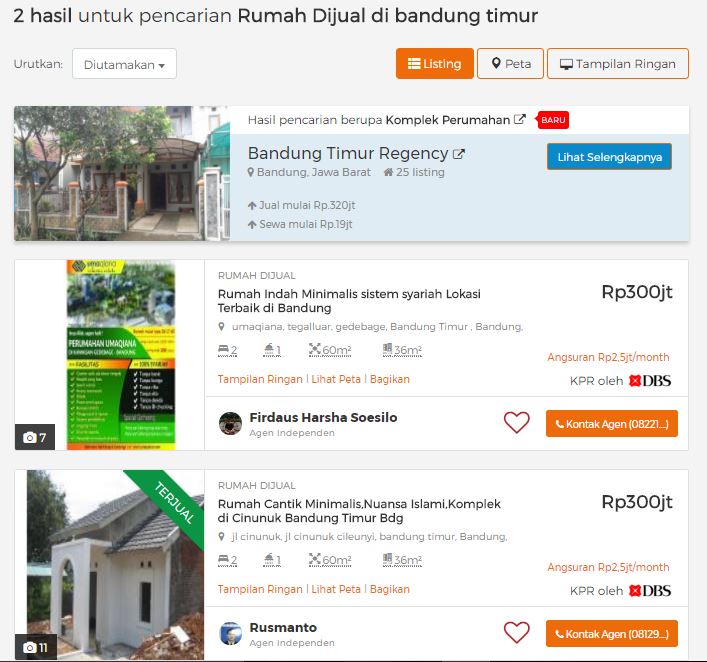Open the Diutamakan sort dropdown

124,64
